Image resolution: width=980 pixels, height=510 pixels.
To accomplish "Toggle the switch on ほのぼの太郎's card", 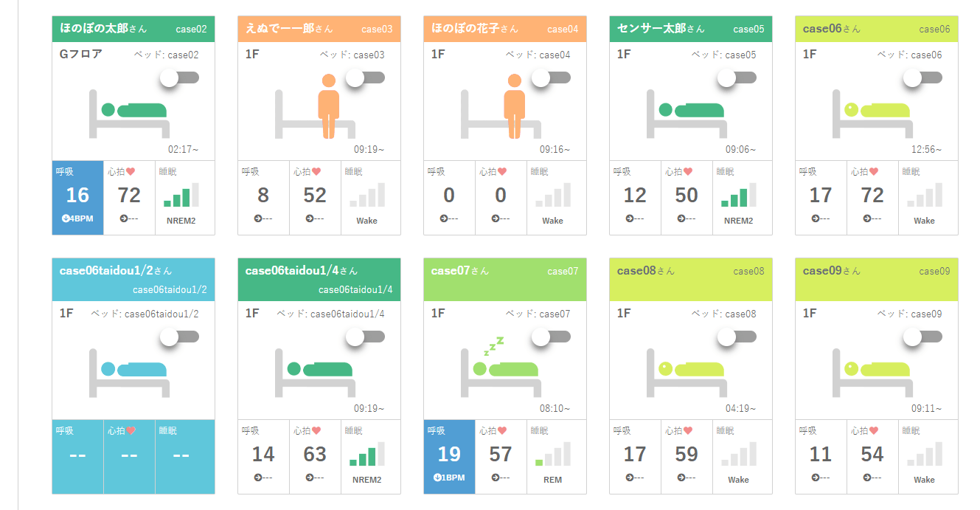I will coord(180,77).
